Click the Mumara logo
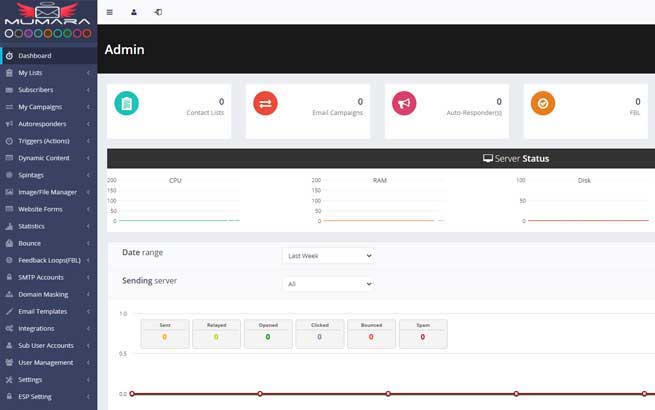The image size is (655, 410). 48,15
